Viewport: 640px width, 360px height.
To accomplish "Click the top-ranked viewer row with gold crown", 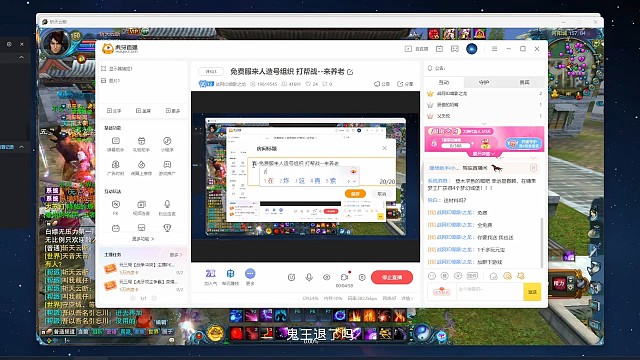I will tap(484, 93).
